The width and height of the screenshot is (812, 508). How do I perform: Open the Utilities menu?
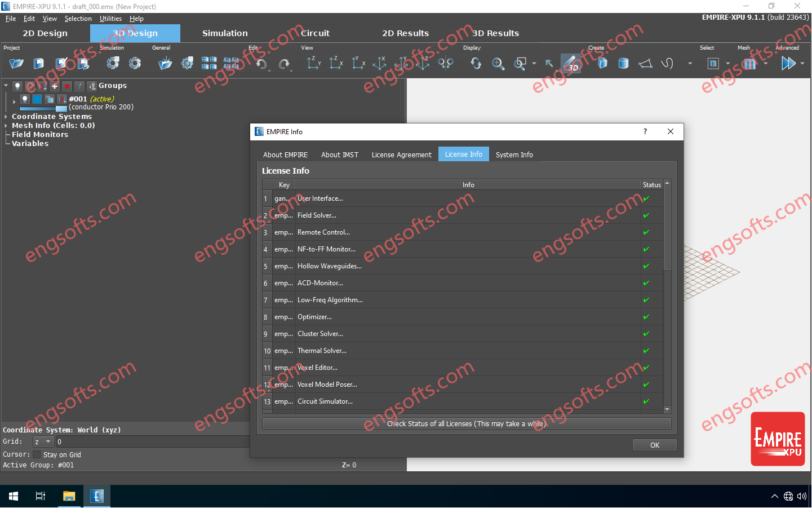pyautogui.click(x=110, y=19)
